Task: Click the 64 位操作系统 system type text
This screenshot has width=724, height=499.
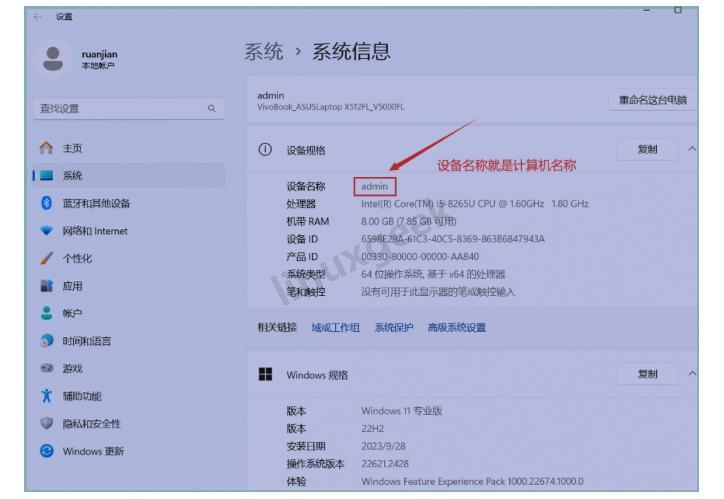Action: (x=433, y=274)
